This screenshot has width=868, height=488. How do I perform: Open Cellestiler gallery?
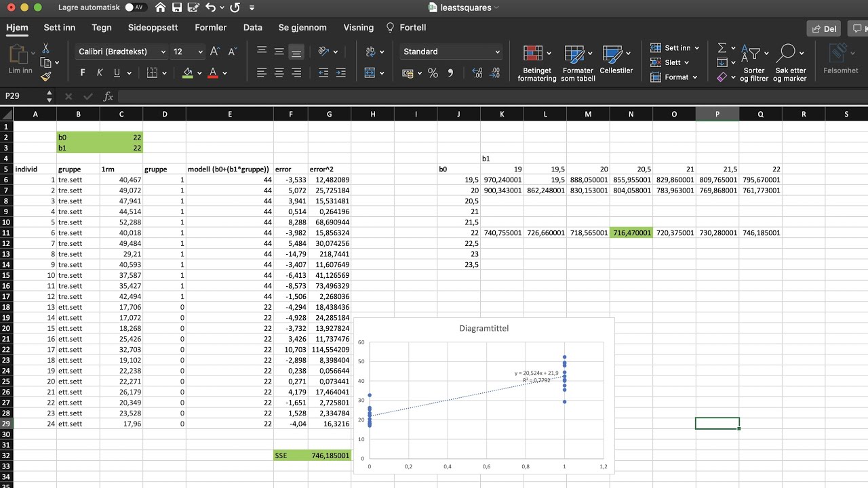tap(616, 60)
